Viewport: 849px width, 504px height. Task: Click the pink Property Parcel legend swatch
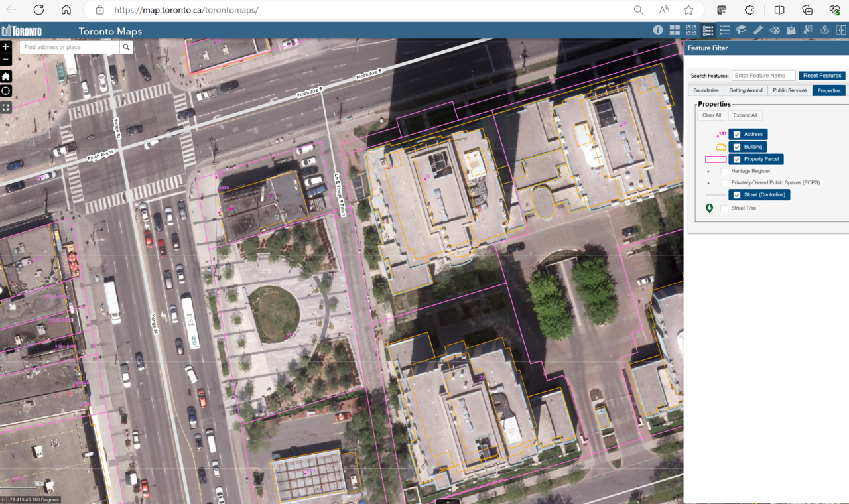716,160
